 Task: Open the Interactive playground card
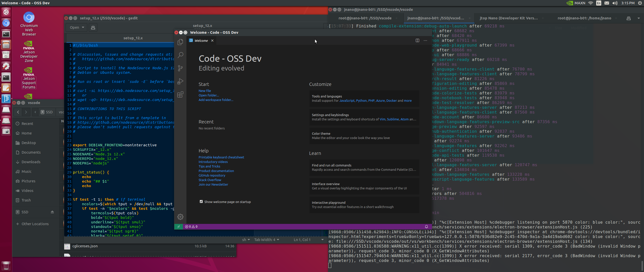(364, 205)
